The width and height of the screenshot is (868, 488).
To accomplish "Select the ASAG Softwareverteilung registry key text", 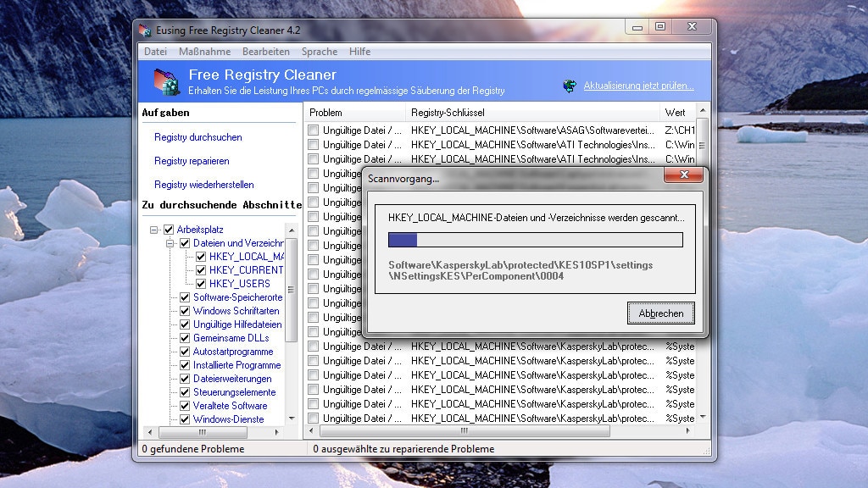I will [x=532, y=130].
